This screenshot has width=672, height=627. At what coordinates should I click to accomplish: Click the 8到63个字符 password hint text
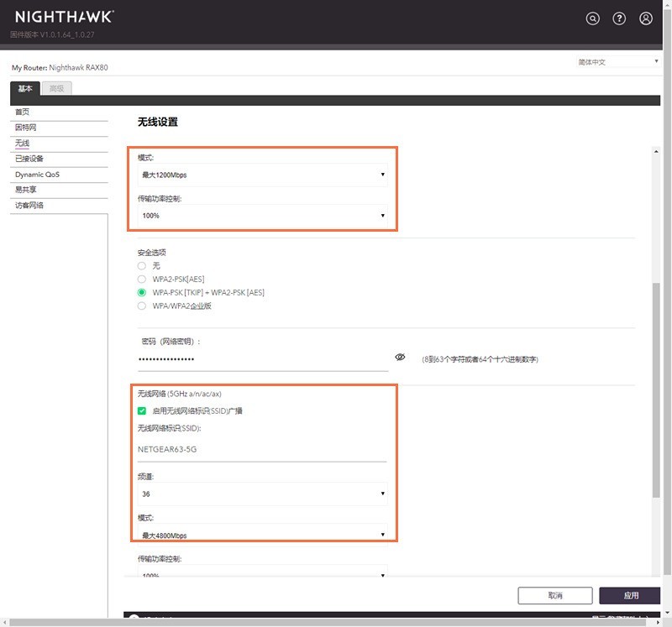pyautogui.click(x=480, y=359)
